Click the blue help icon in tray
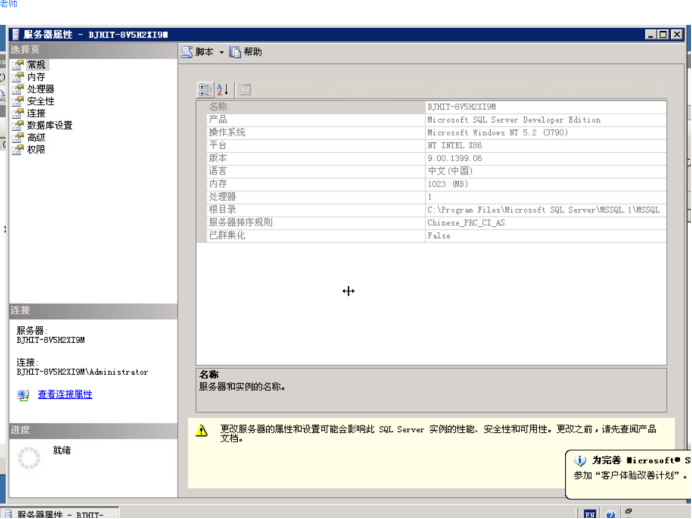 [611, 514]
